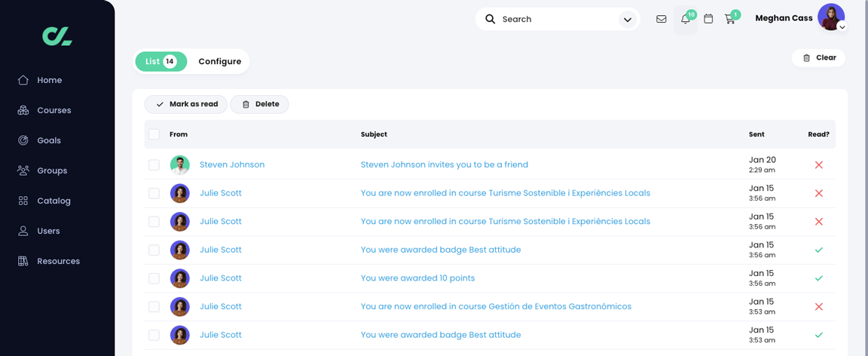Viewport: 868px width, 356px height.
Task: Expand the user menu chevron under avatar
Action: (842, 26)
